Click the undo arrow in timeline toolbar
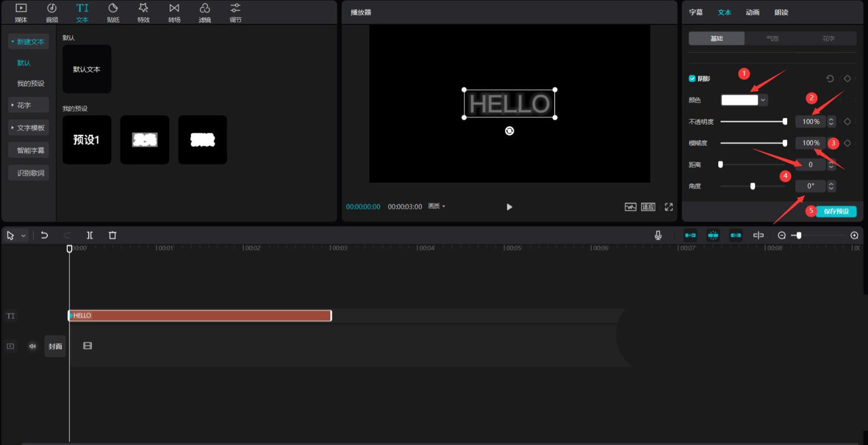This screenshot has width=868, height=445. 44,235
